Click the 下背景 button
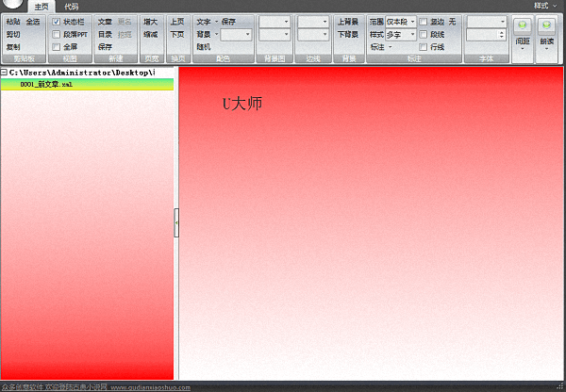The height and width of the screenshot is (392, 566). click(x=348, y=35)
